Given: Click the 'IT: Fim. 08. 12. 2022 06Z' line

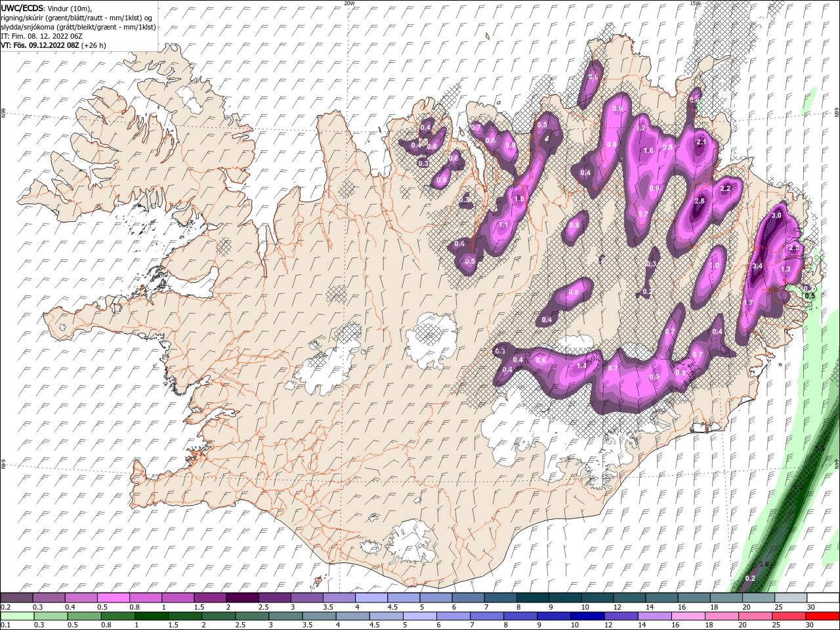Looking at the screenshot, I should 41,36.
